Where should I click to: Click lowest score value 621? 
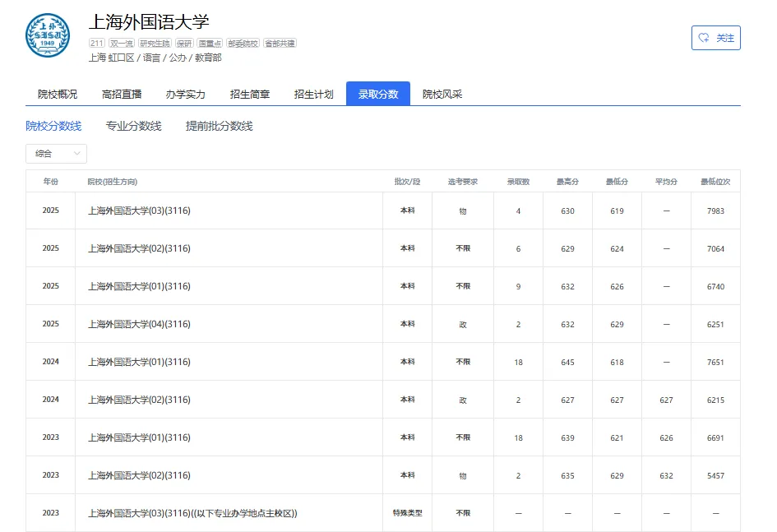coord(617,438)
